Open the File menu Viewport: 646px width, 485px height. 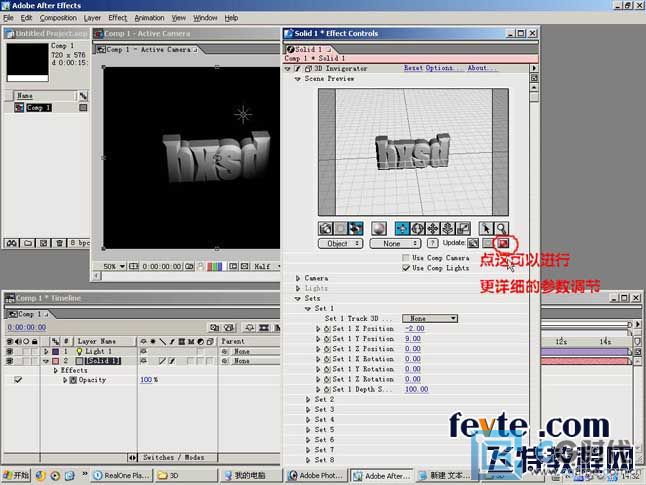pyautogui.click(x=8, y=18)
